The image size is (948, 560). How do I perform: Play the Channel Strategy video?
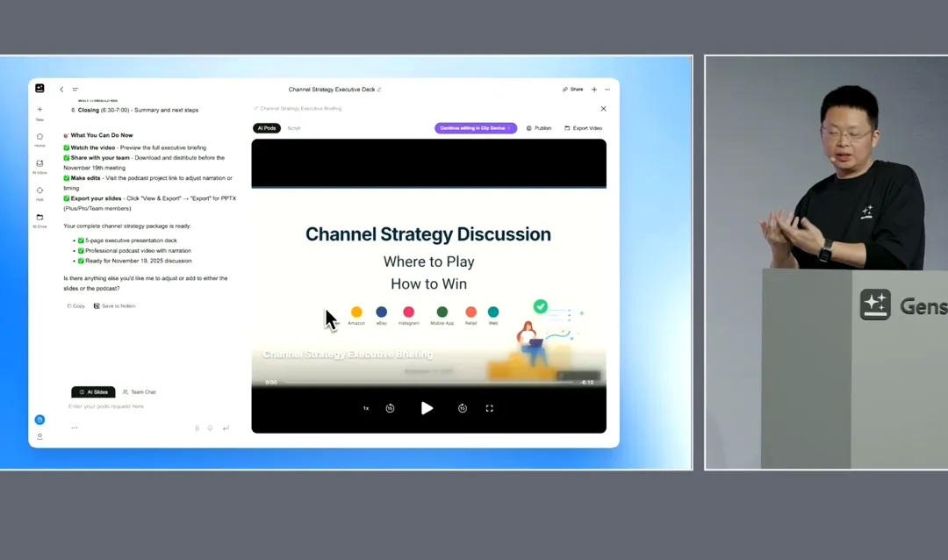tap(427, 408)
